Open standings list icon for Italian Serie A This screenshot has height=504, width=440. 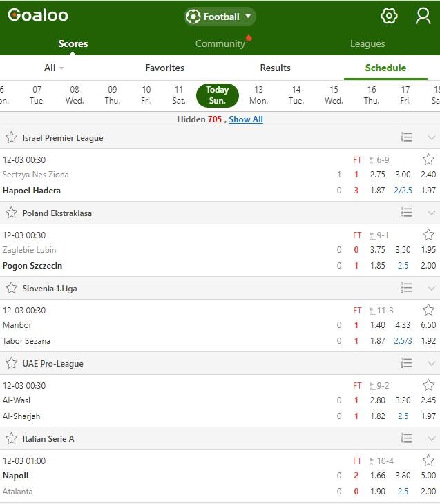point(406,438)
